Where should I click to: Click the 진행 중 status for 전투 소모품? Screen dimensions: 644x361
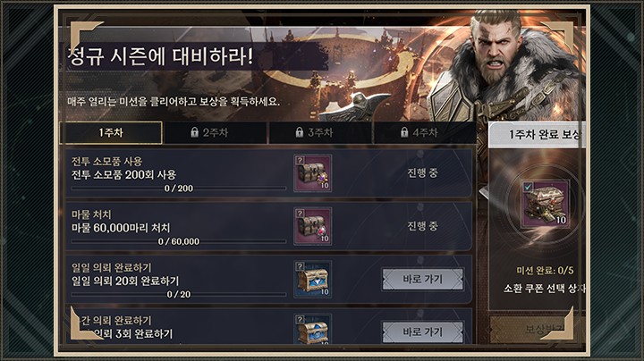click(422, 173)
